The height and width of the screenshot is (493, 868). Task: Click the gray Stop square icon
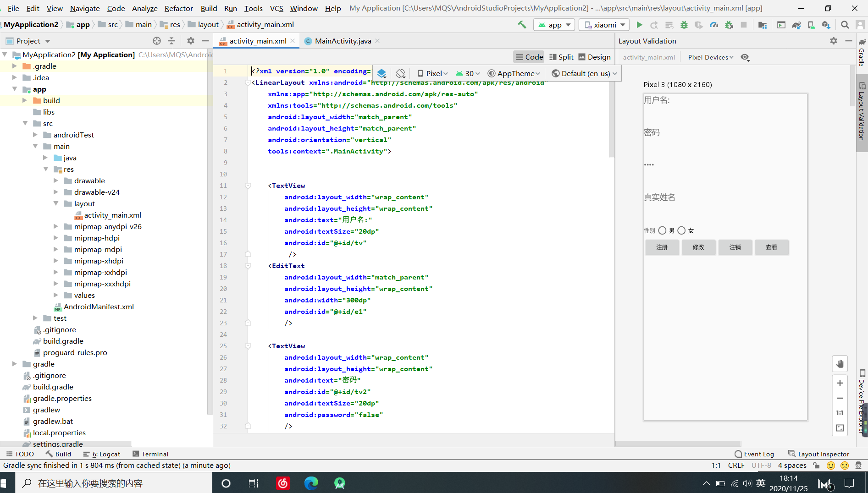[744, 25]
